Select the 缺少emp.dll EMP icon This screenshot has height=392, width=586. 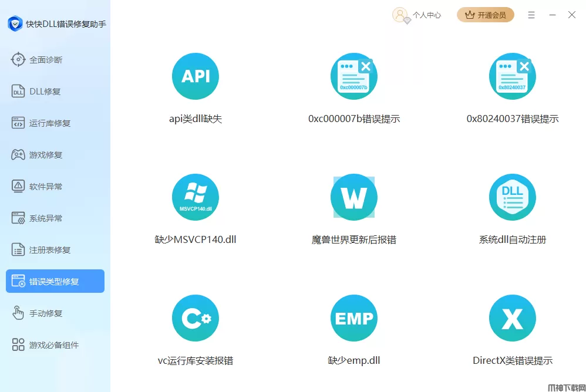click(x=353, y=318)
